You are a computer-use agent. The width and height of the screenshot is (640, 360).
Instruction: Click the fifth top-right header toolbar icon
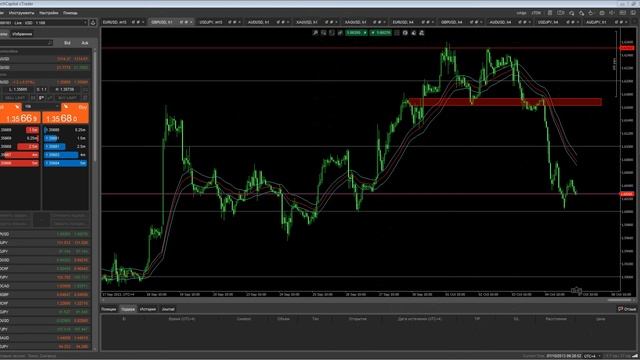point(591,13)
